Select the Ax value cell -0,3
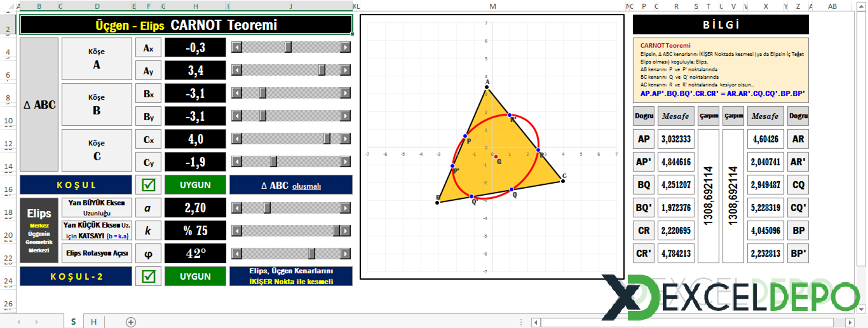The image size is (868, 328). tap(195, 48)
